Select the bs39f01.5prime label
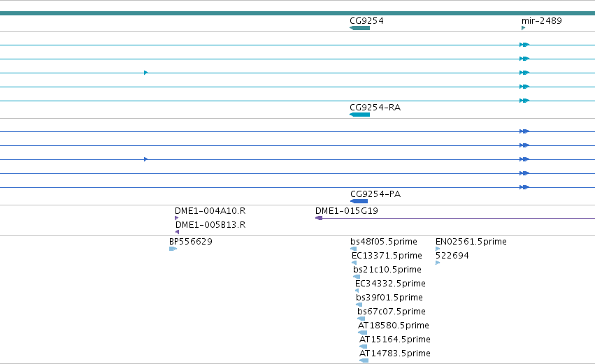This screenshot has width=595, height=364. pos(389,298)
